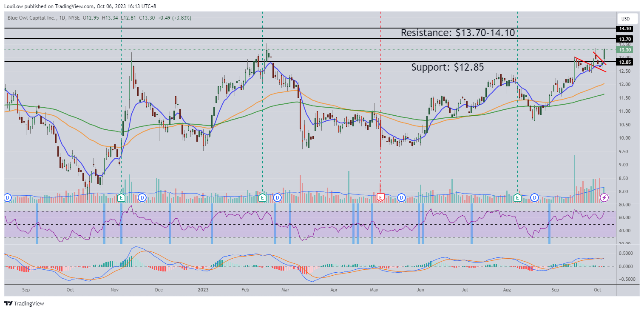Click the dividend D marker near June
The width and height of the screenshot is (644, 311).
pyautogui.click(x=401, y=197)
